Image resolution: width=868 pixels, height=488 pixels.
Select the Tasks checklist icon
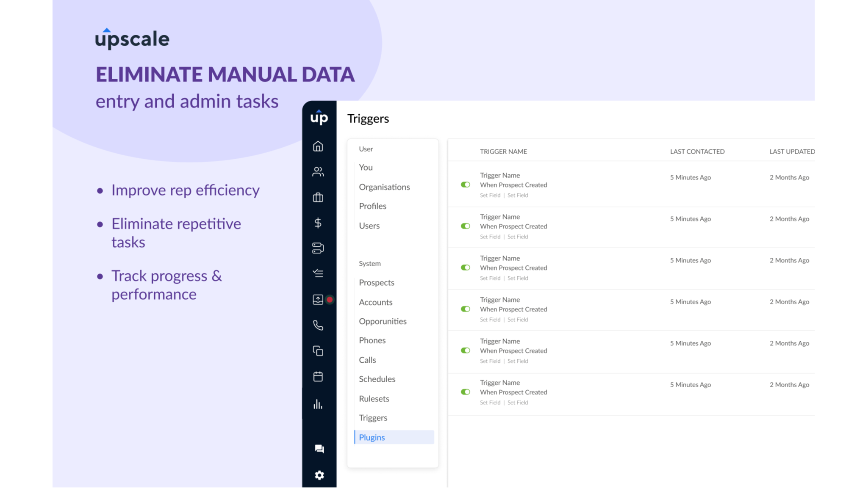click(x=318, y=274)
